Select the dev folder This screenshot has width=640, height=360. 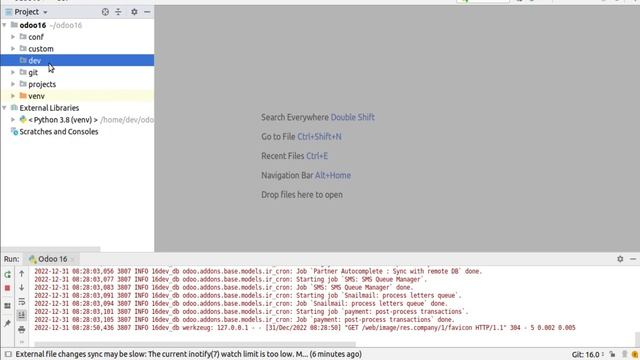coord(77,60)
